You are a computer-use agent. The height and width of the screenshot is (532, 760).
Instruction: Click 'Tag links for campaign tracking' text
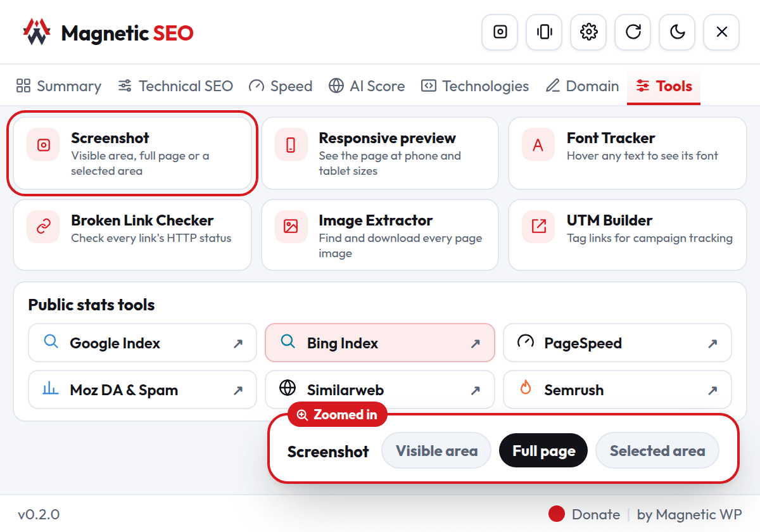point(650,238)
